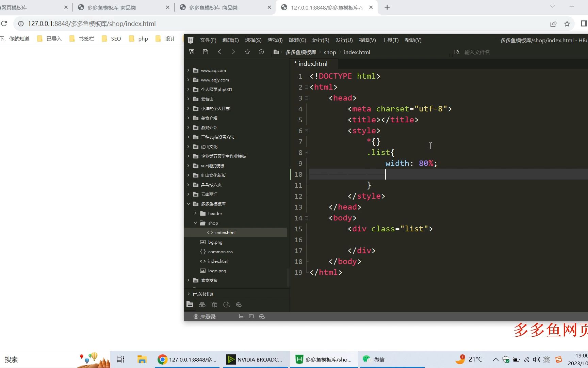
Task: Collapse the shop folder
Action: click(x=195, y=223)
